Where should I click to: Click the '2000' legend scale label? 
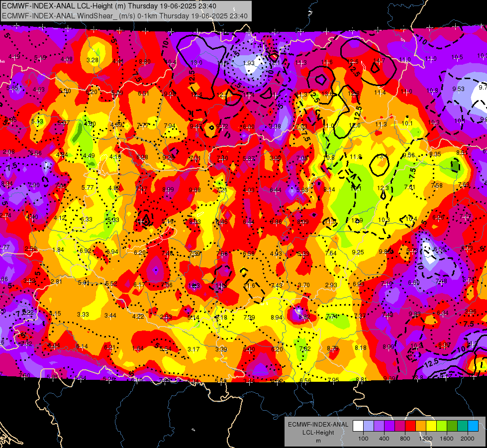point(468,439)
